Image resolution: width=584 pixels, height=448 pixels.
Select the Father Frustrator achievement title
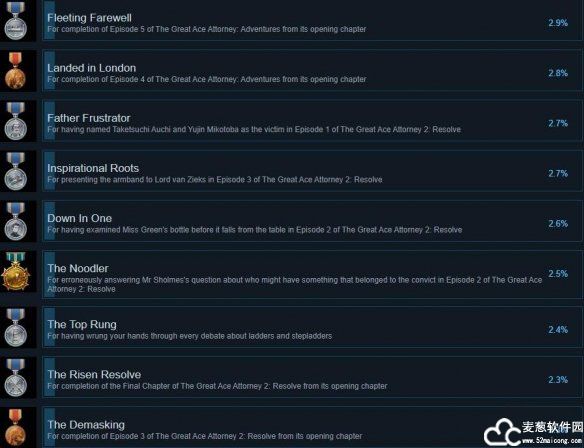pos(89,118)
